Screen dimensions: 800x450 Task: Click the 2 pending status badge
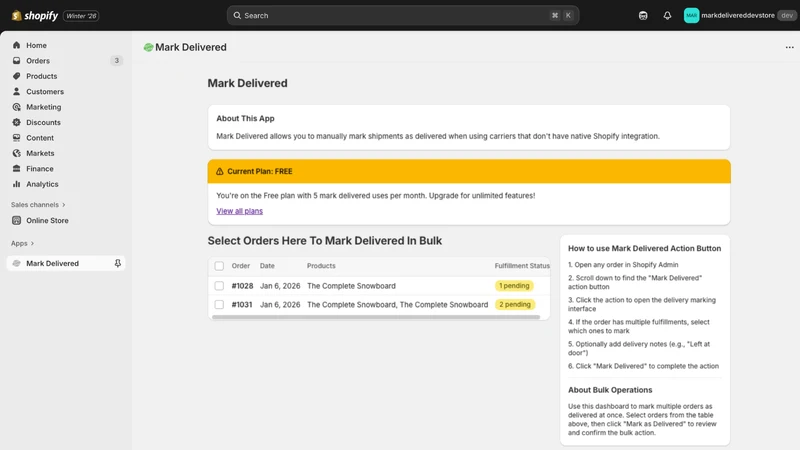tap(515, 305)
